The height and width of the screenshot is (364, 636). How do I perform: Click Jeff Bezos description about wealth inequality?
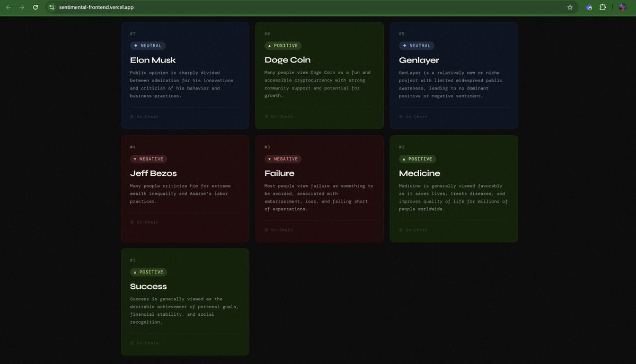[x=181, y=194]
